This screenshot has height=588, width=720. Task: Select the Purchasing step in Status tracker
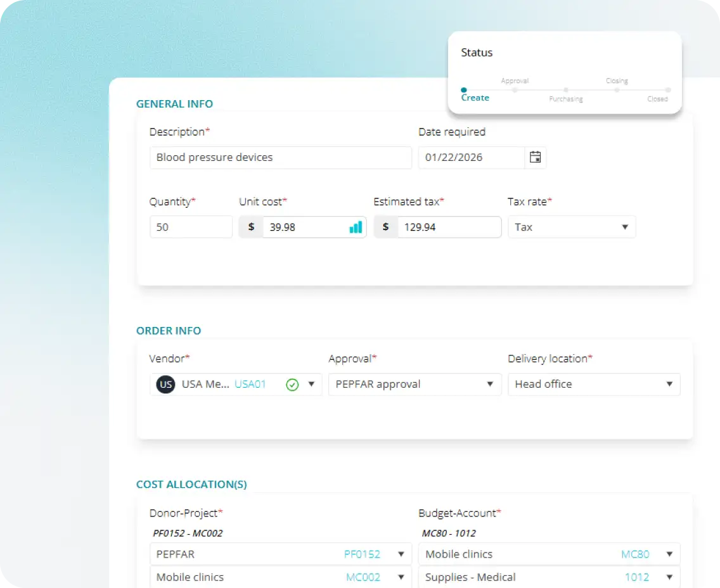click(566, 99)
